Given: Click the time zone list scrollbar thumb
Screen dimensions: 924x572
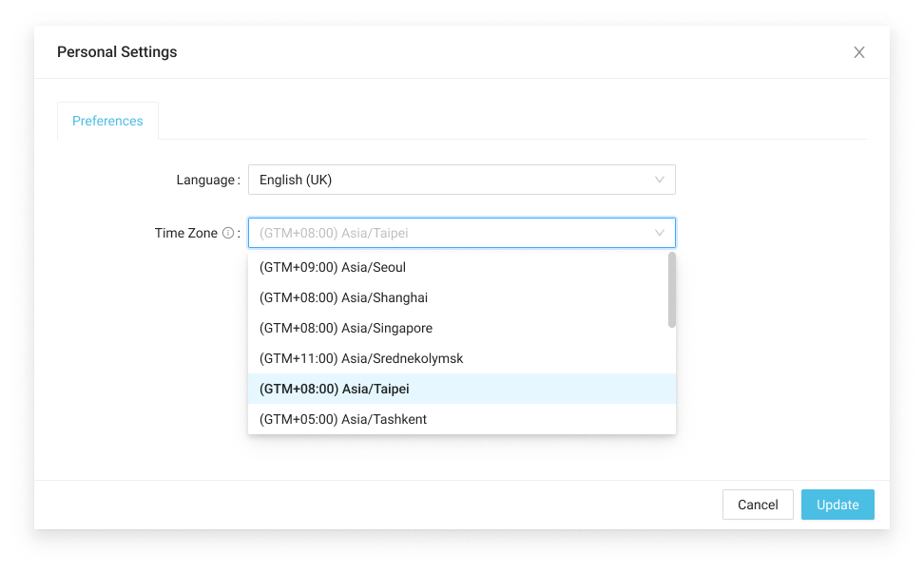Looking at the screenshot, I should coord(672,289).
